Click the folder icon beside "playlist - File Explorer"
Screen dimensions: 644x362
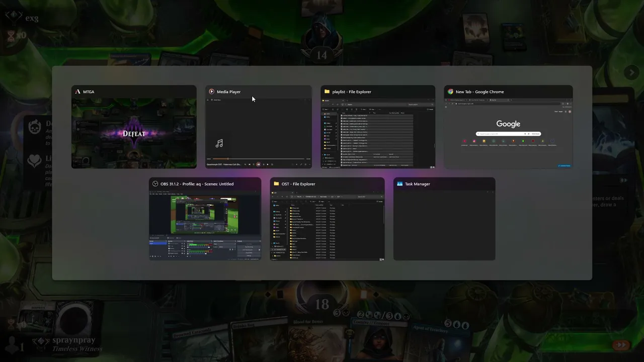327,92
